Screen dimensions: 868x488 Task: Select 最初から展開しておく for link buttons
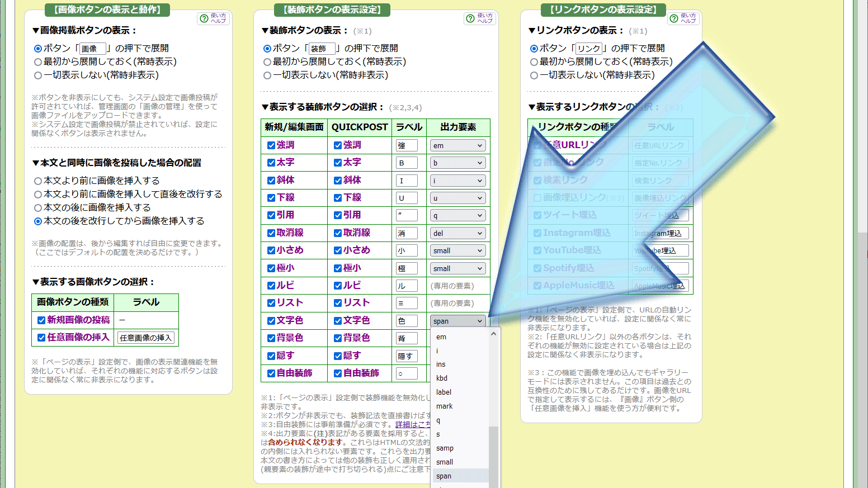(534, 62)
